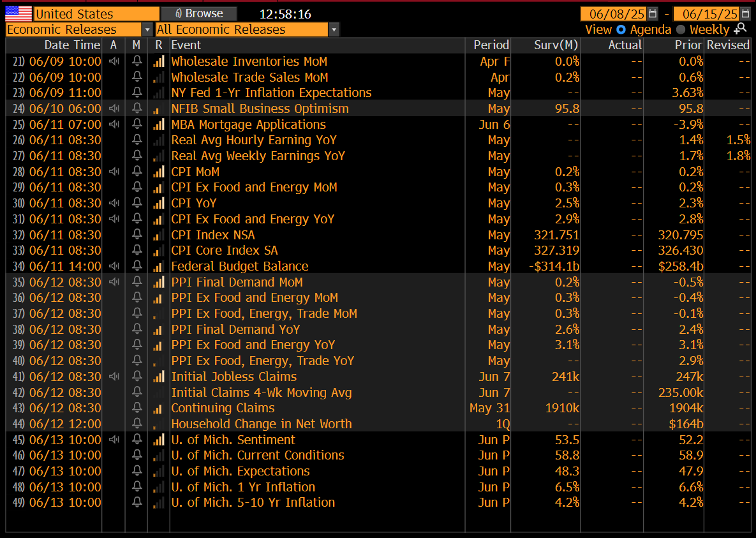The image size is (756, 538).
Task: Sort by the Date Time column header
Action: [x=72, y=45]
